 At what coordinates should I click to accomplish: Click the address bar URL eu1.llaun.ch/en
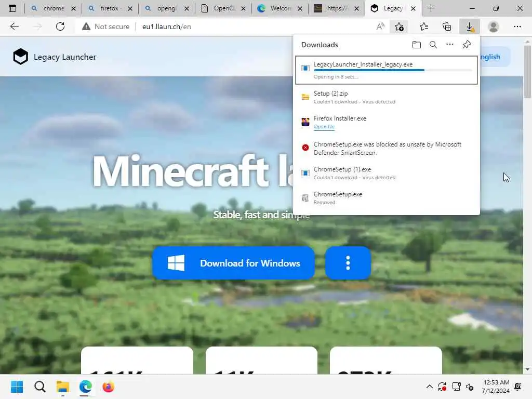167,26
